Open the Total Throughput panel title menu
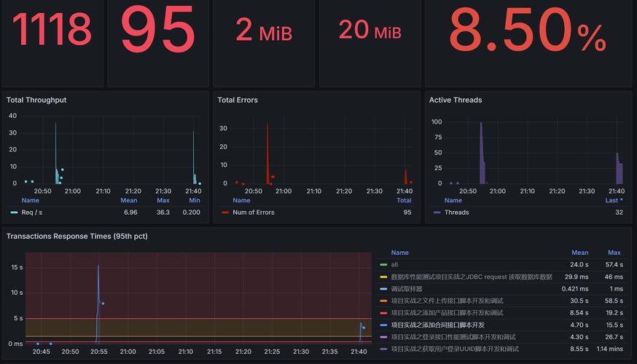The width and height of the screenshot is (637, 364). 36,100
